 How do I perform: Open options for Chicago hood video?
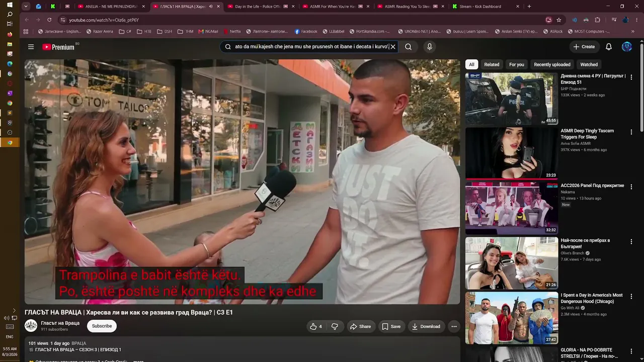coord(631,297)
